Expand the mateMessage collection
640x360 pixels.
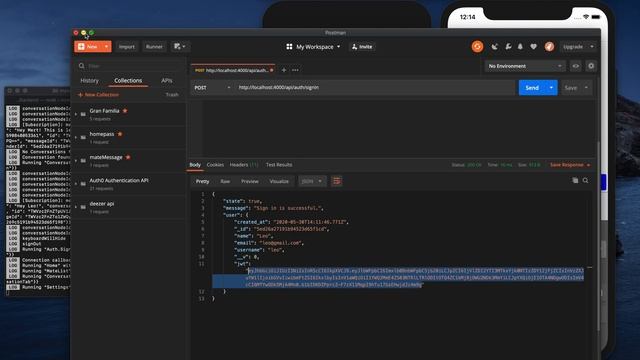76,160
